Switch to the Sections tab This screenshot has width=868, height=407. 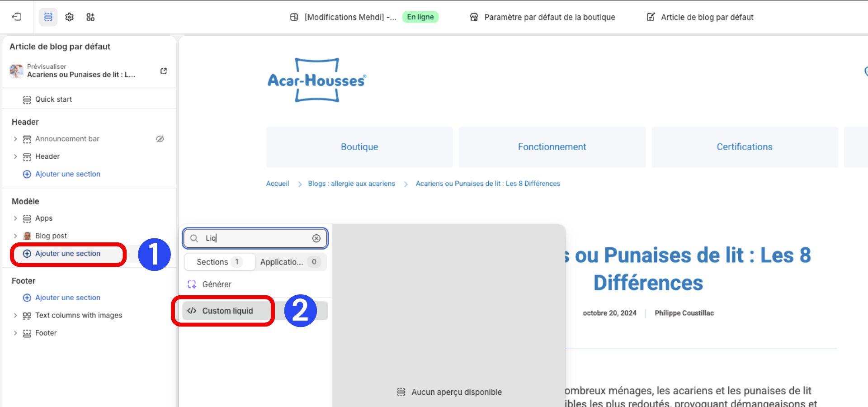[x=220, y=262]
